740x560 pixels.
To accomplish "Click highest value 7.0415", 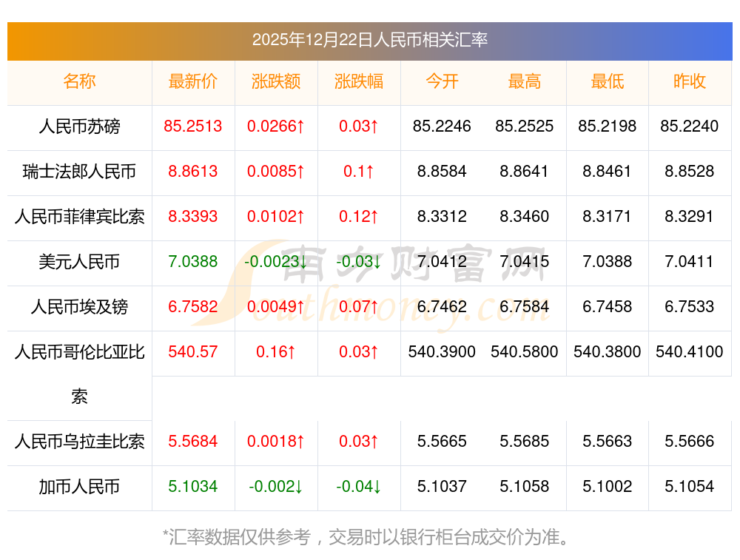I will coord(525,261).
